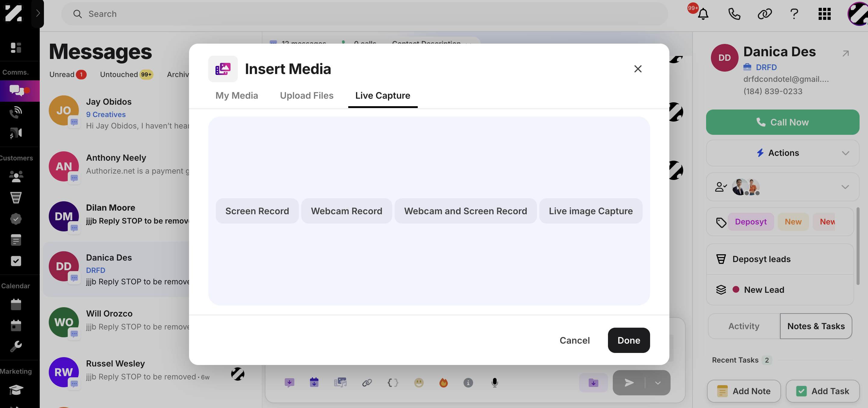Click the Add Task button
868x408 pixels.
click(x=823, y=391)
